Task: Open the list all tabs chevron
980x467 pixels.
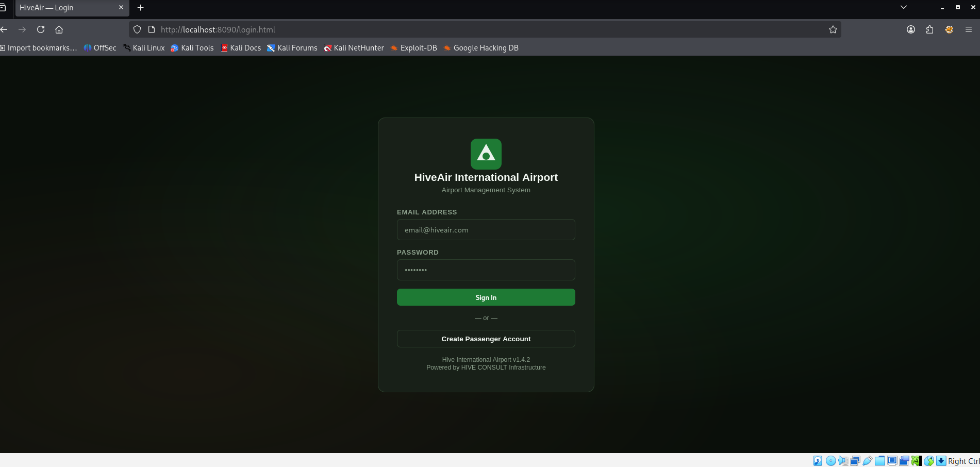Action: (904, 7)
